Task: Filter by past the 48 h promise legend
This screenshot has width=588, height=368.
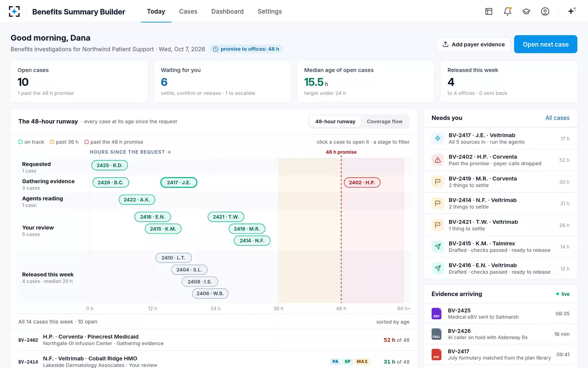Action: pyautogui.click(x=114, y=142)
